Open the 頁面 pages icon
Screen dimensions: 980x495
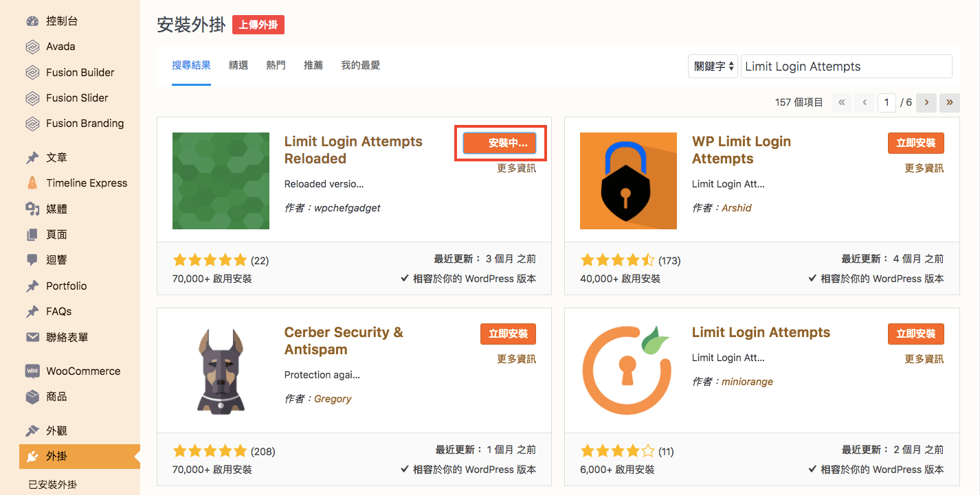click(x=32, y=234)
